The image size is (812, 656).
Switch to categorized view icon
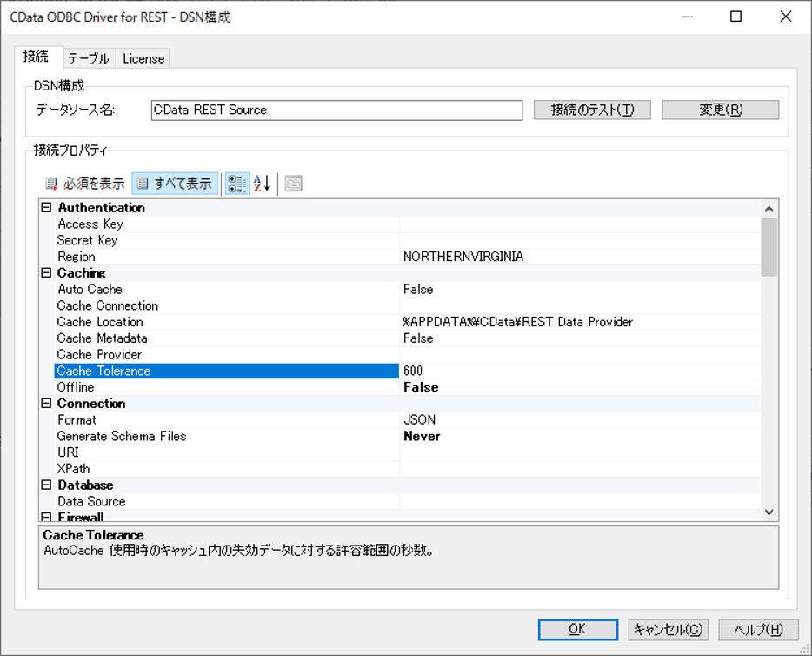[x=236, y=183]
